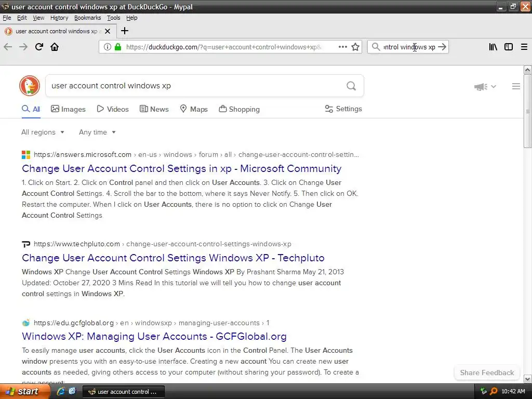Open the Help menu
The image size is (532, 399).
131,18
